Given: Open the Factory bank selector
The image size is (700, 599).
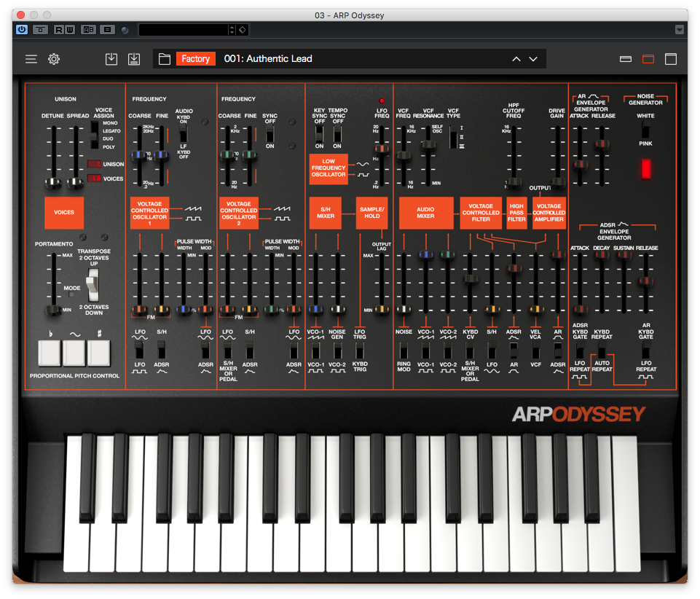Looking at the screenshot, I should 195,59.
